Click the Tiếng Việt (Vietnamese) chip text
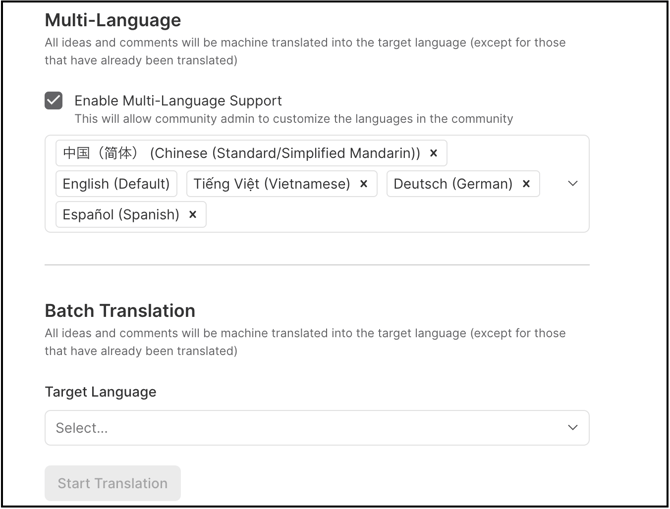670x509 pixels. tap(271, 184)
